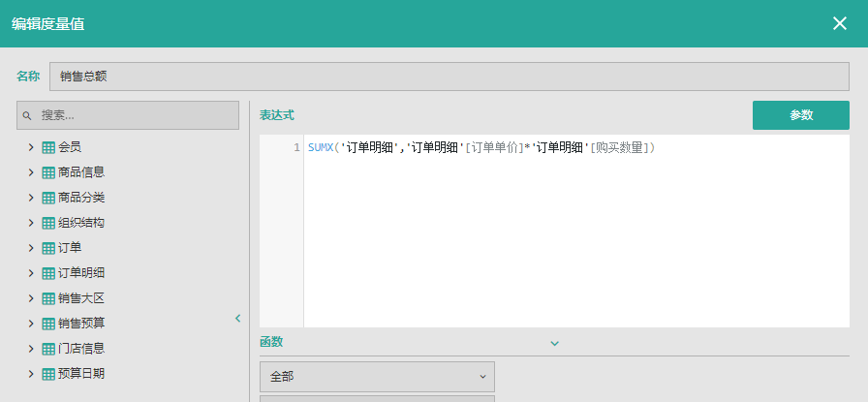Click the 销售预算 table icon

tap(48, 324)
